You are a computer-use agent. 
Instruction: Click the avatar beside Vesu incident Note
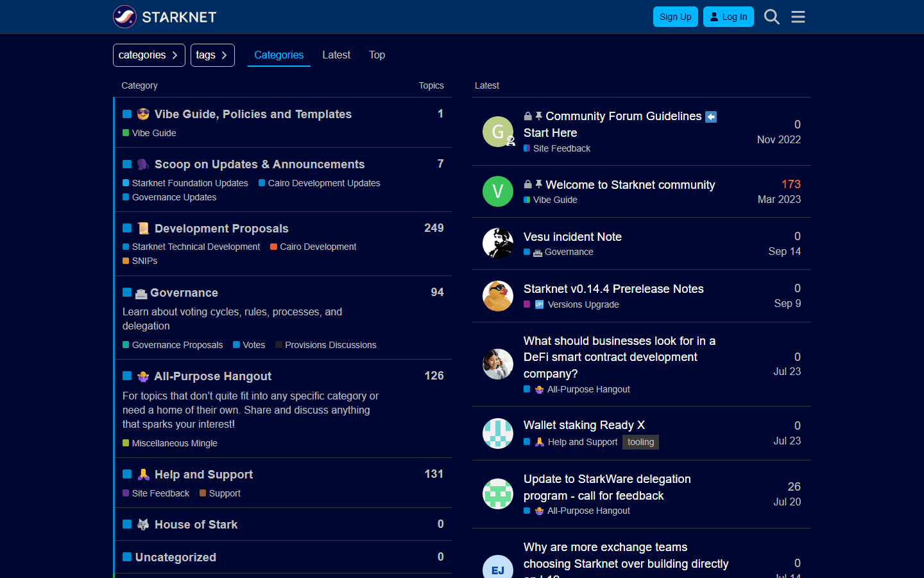pyautogui.click(x=498, y=243)
